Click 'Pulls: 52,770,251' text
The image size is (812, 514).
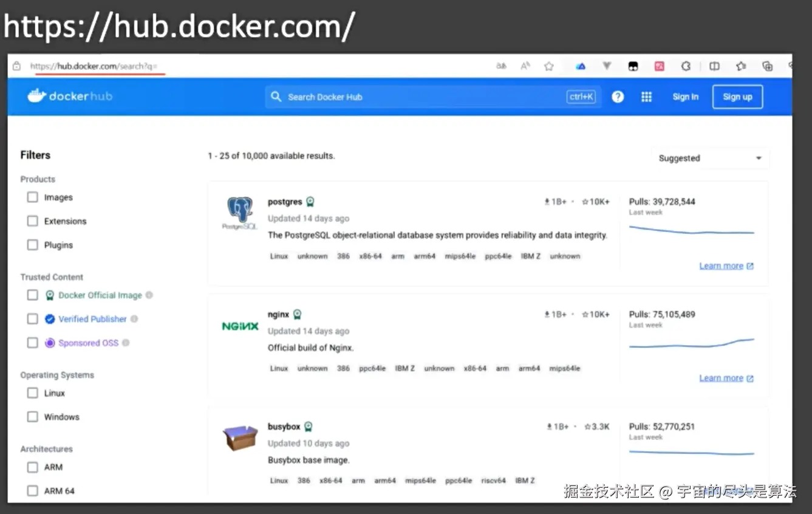(x=662, y=427)
